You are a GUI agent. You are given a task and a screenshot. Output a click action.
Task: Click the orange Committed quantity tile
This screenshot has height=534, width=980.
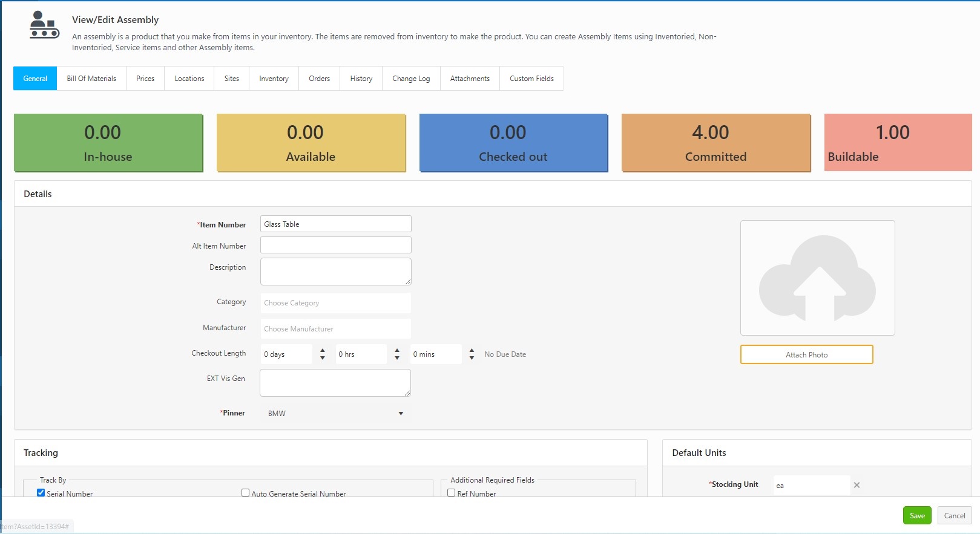click(715, 143)
